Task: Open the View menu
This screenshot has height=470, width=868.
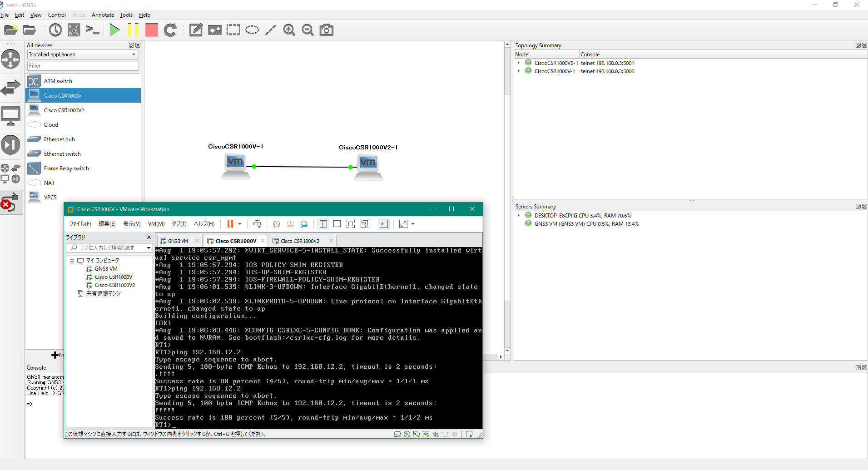Action: click(36, 15)
